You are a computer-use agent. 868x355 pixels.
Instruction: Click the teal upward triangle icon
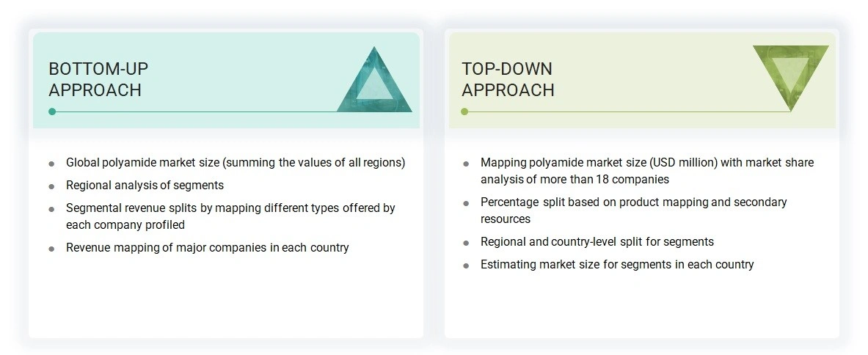pos(374,84)
